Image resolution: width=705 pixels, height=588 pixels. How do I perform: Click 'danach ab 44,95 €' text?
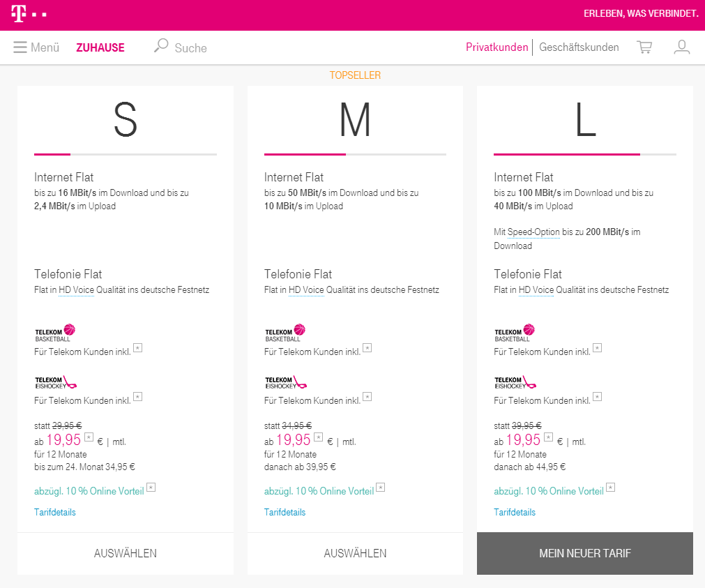(x=530, y=467)
